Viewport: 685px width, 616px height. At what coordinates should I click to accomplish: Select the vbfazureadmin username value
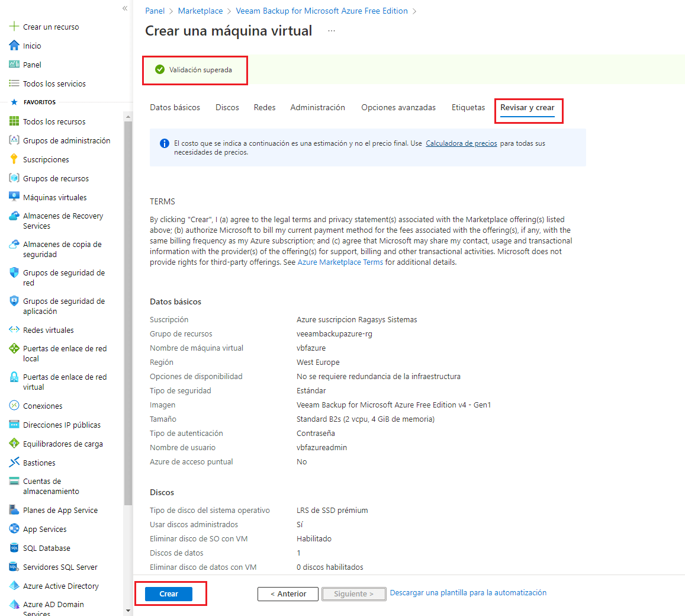(x=321, y=448)
